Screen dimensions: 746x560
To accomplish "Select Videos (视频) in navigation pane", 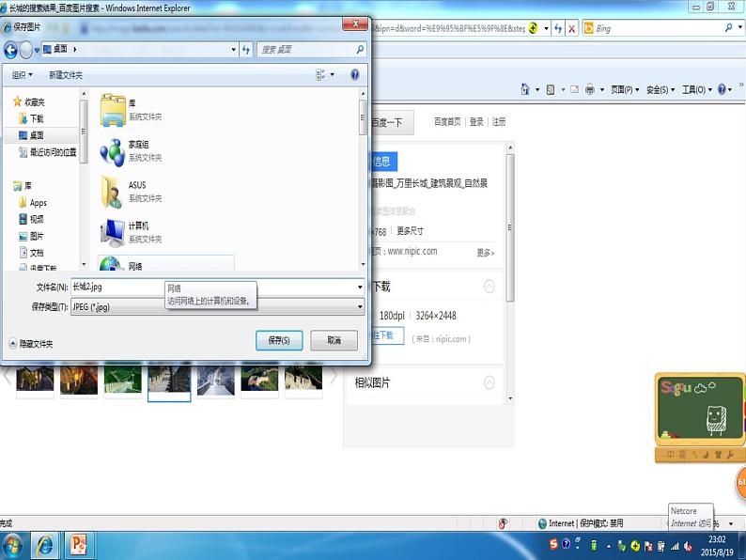I will tap(31, 219).
